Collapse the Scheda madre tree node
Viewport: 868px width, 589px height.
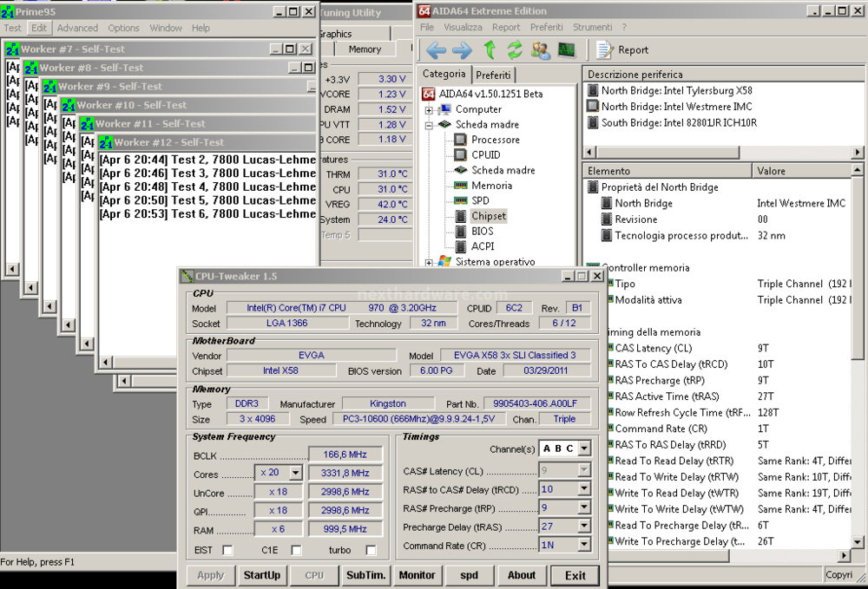pos(429,126)
